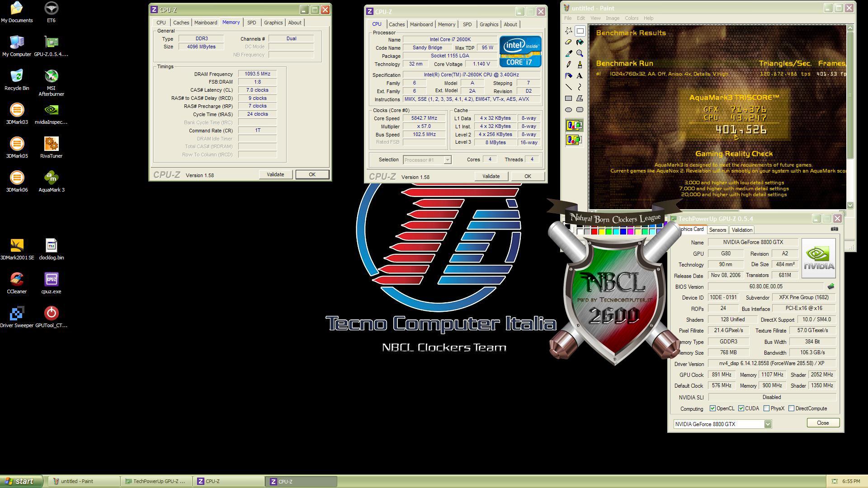Switch to untitled - Paint taskbar button
Screen dimensions: 868x488
click(84, 481)
